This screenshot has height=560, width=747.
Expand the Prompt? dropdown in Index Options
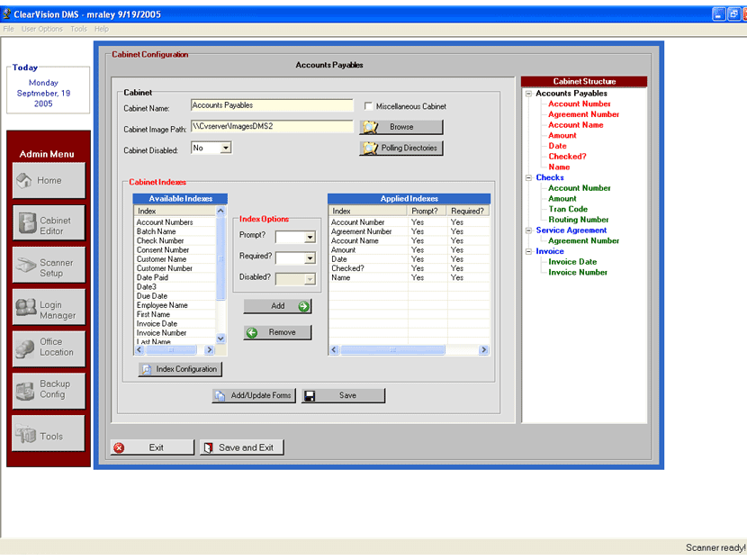pos(309,238)
